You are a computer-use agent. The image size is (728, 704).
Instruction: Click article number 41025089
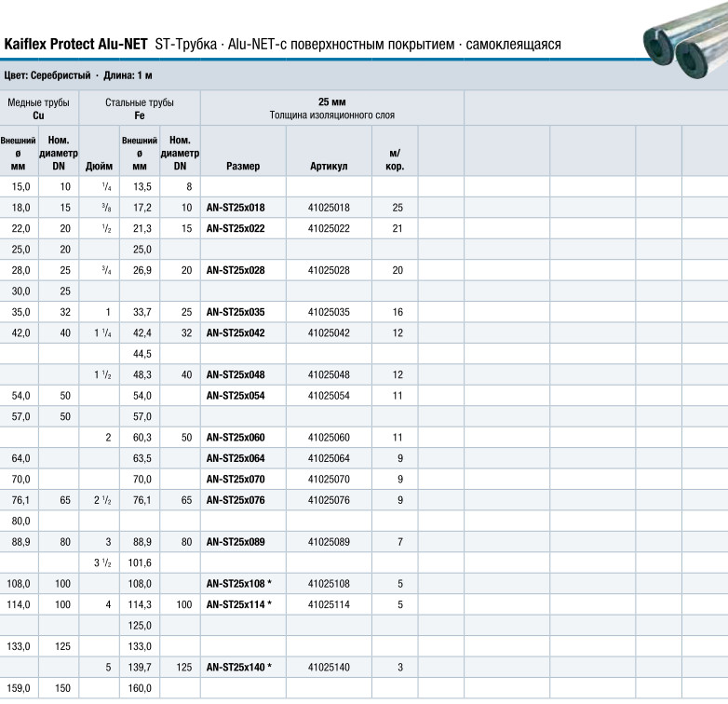click(329, 542)
